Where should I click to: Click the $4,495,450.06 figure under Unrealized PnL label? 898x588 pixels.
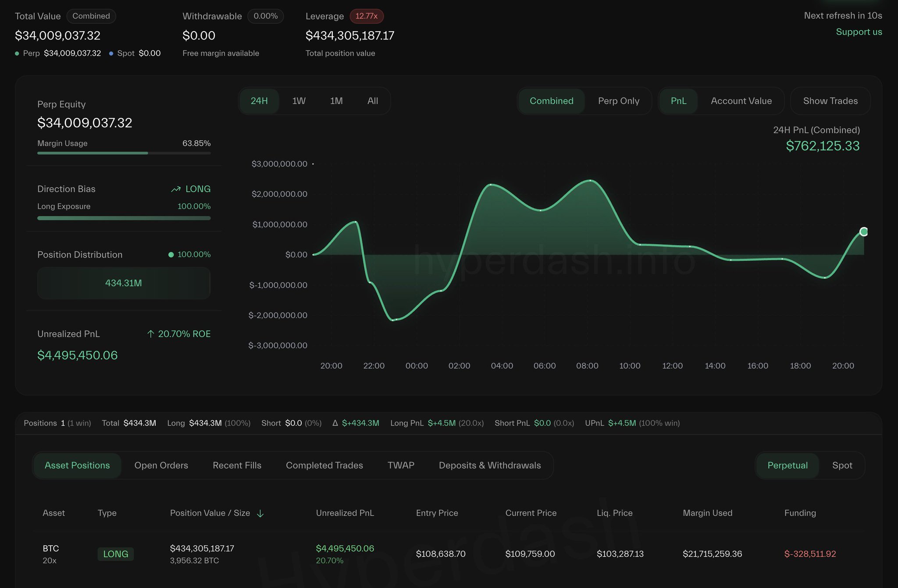78,355
